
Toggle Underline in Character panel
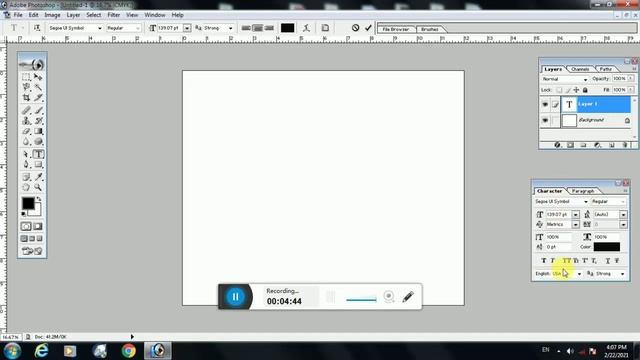click(x=608, y=260)
